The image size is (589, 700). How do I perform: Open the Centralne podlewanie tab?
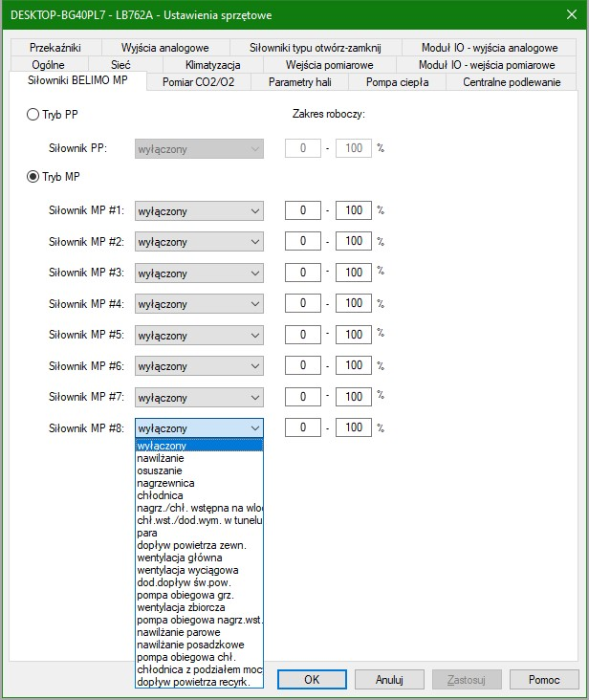[512, 82]
